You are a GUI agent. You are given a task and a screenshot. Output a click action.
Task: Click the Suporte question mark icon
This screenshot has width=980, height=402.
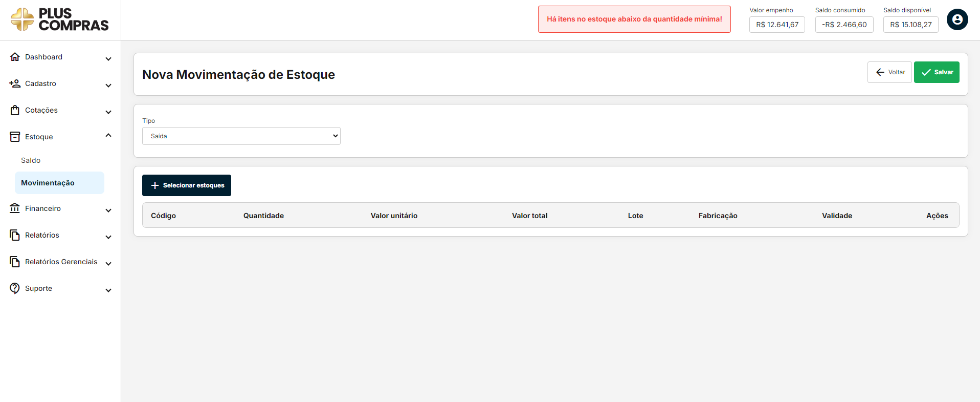click(15, 288)
